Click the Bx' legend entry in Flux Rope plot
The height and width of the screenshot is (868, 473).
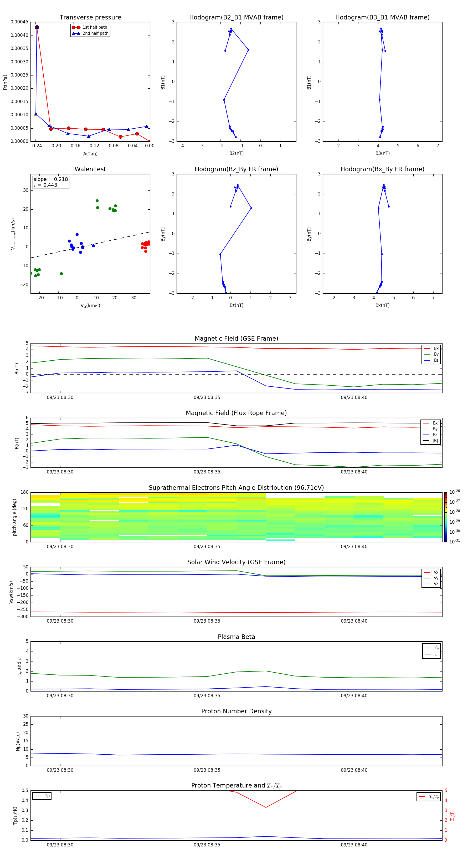431,423
